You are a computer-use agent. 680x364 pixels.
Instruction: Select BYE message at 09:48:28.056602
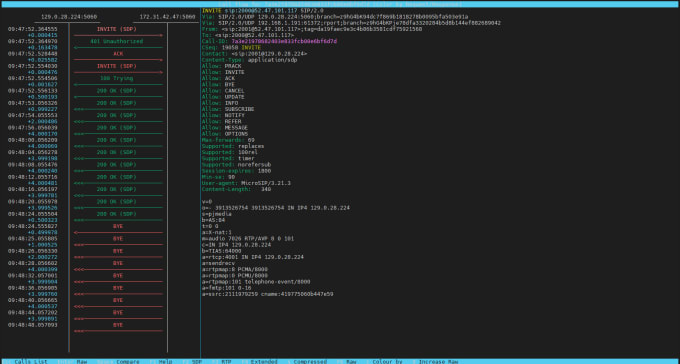click(118, 263)
